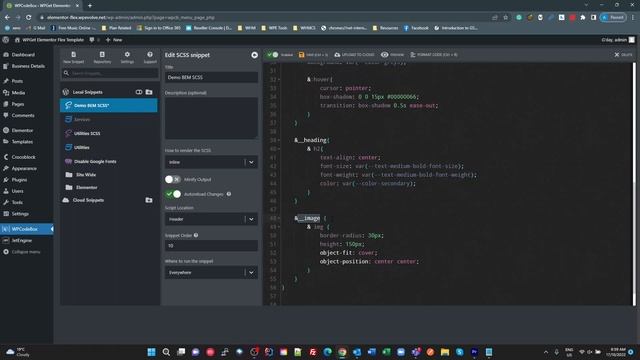
Task: Click the Snippet Order field
Action: pos(211,245)
